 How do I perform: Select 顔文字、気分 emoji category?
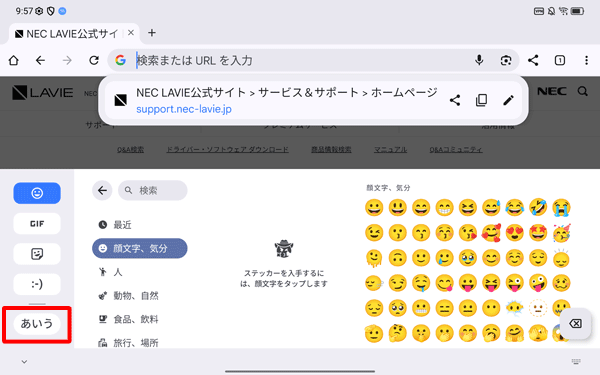(140, 248)
